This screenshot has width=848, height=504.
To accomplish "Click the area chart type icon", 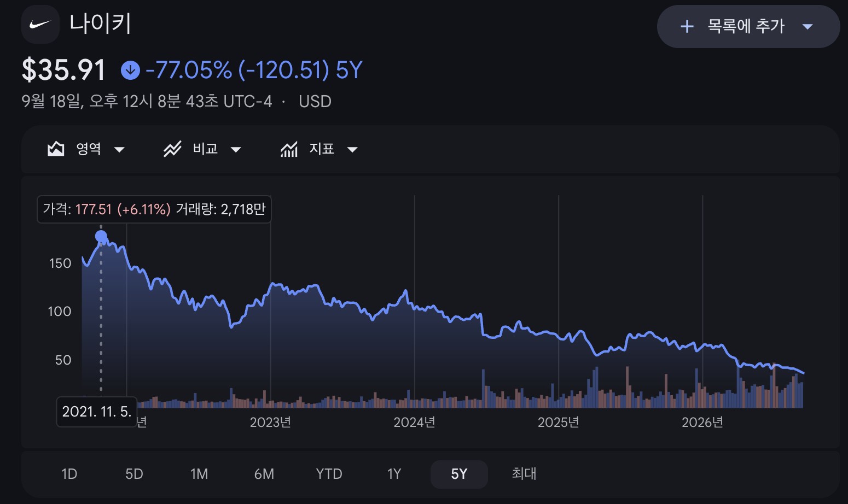I will (x=56, y=149).
